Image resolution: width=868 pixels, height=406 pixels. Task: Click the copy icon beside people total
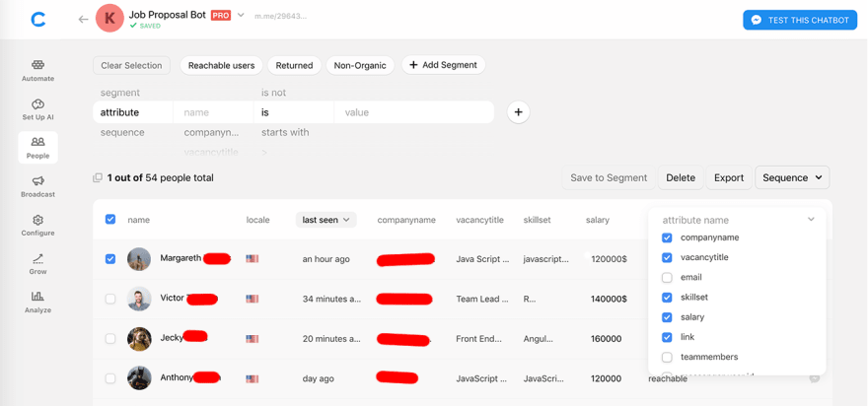coord(98,177)
